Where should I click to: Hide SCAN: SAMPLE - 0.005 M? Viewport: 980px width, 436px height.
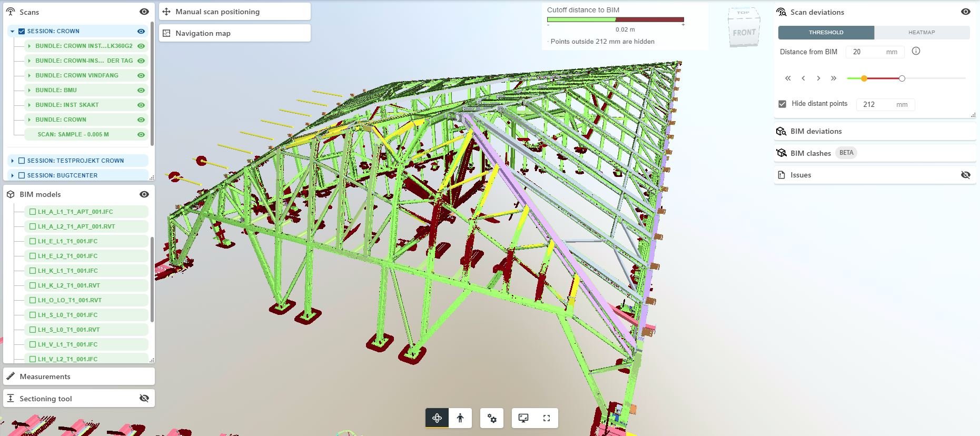pos(141,134)
